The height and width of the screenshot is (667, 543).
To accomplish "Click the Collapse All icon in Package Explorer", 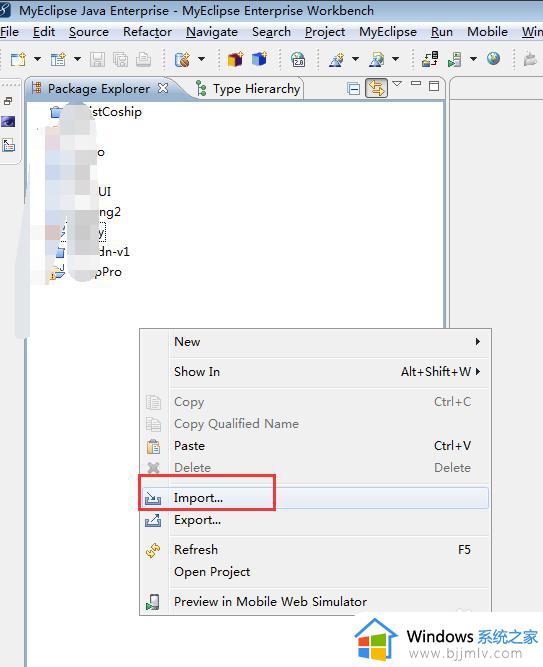I will (x=353, y=88).
